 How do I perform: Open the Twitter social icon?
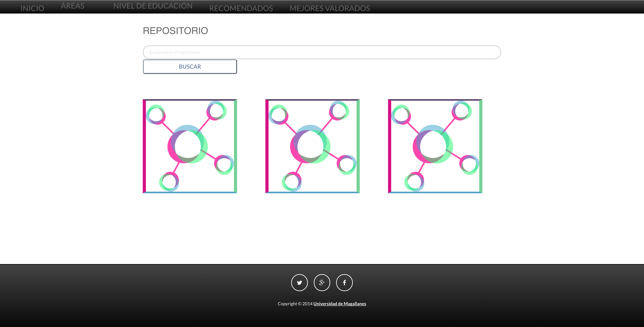[x=299, y=282]
